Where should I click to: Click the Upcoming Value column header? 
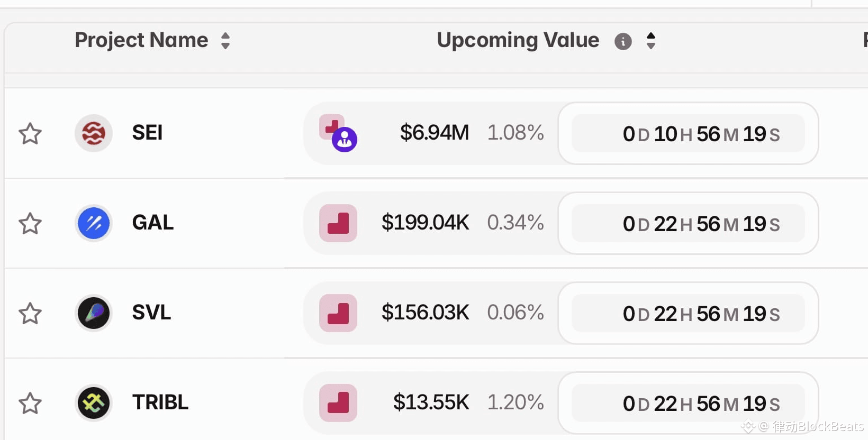click(x=518, y=40)
